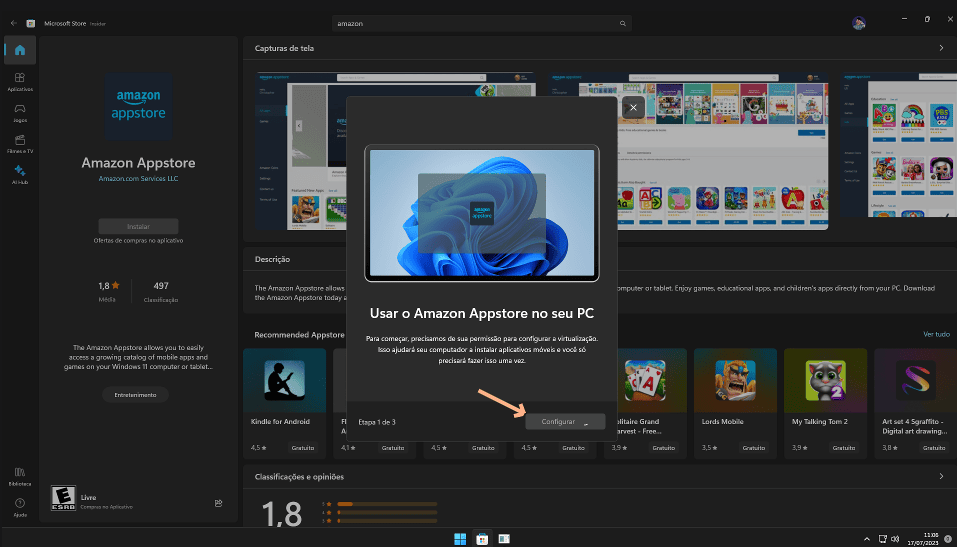Image resolution: width=957 pixels, height=547 pixels.
Task: Open the third screenshot thumbnail at right
Action: (x=898, y=145)
